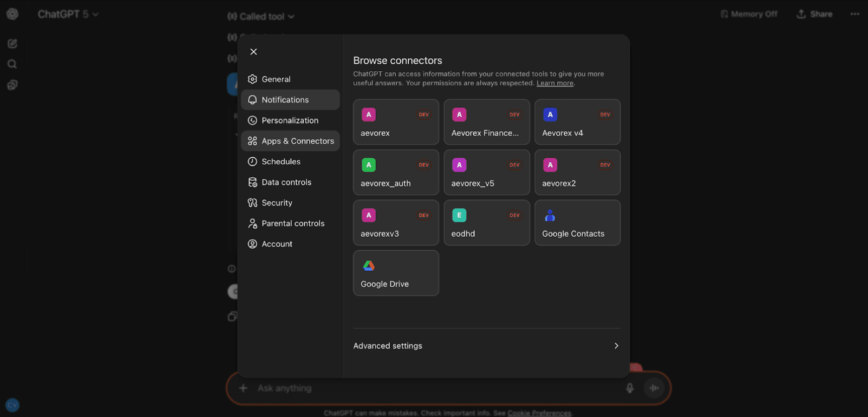Click the blue Aevorex v4 icon
The width and height of the screenshot is (868, 417).
click(x=550, y=115)
